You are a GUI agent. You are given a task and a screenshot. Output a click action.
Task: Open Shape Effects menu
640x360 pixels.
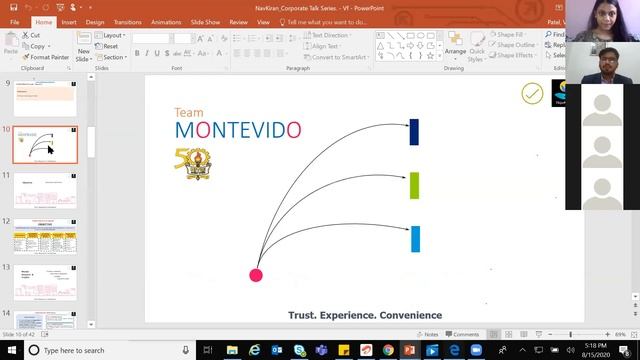512,55
